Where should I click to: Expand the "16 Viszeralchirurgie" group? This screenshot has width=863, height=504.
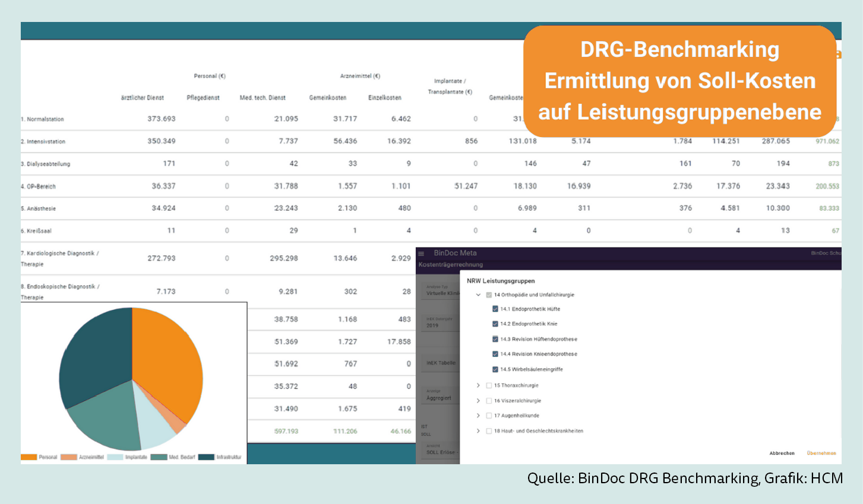click(x=477, y=400)
